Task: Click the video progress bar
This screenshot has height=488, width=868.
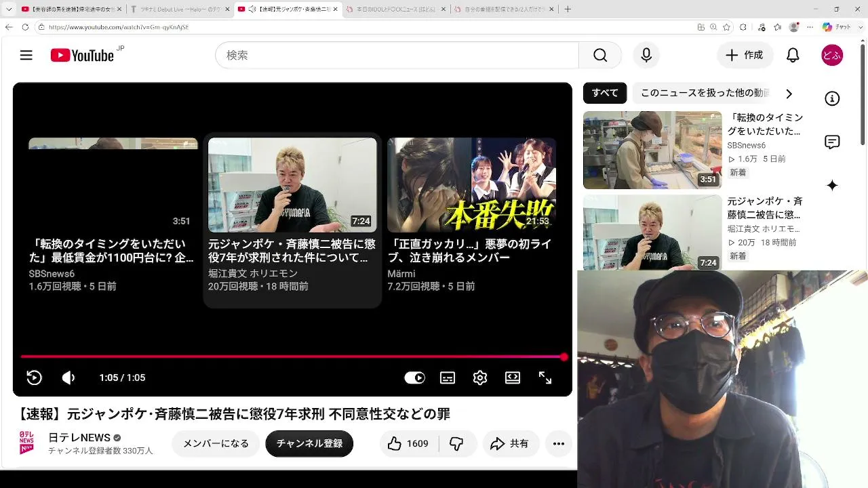Action: [292, 357]
